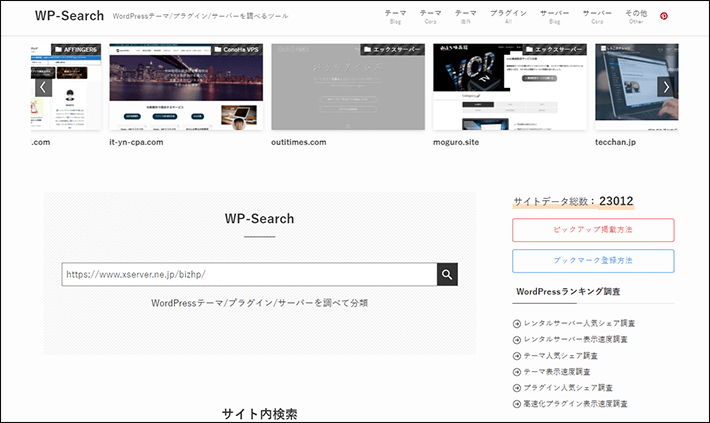Screen dimensions: 710x423
Task: Advance carousel with right arrow
Action: coord(666,87)
